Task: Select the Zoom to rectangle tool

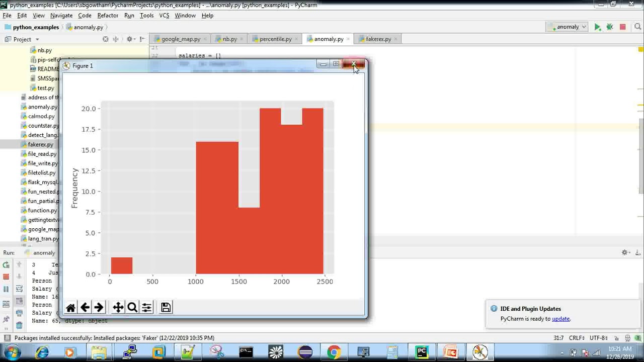Action: (x=132, y=308)
